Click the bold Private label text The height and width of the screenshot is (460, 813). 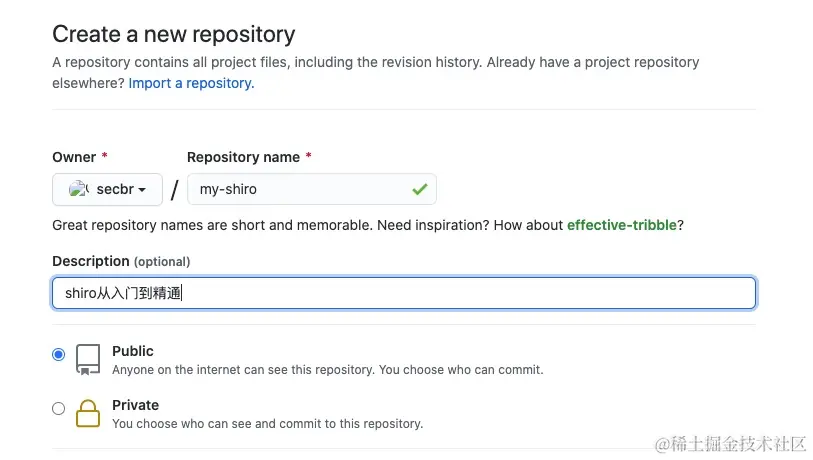pyautogui.click(x=135, y=405)
